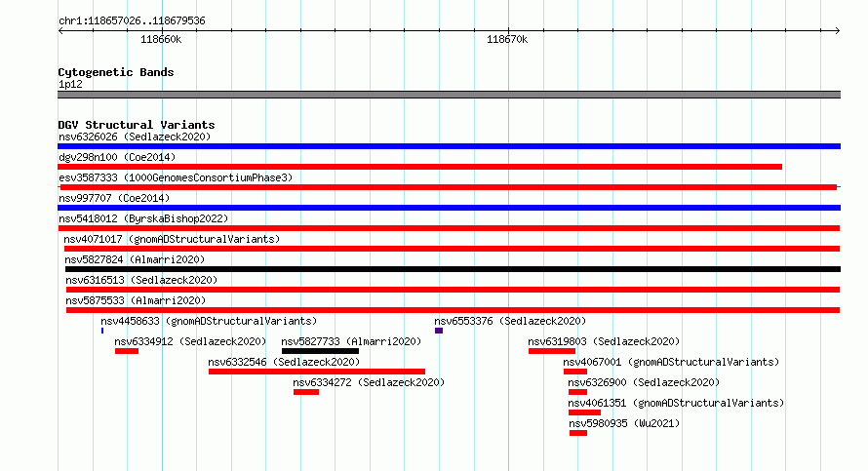Select the nsv5875533 (Almarri2020) label
The width and height of the screenshot is (868, 471).
136,300
